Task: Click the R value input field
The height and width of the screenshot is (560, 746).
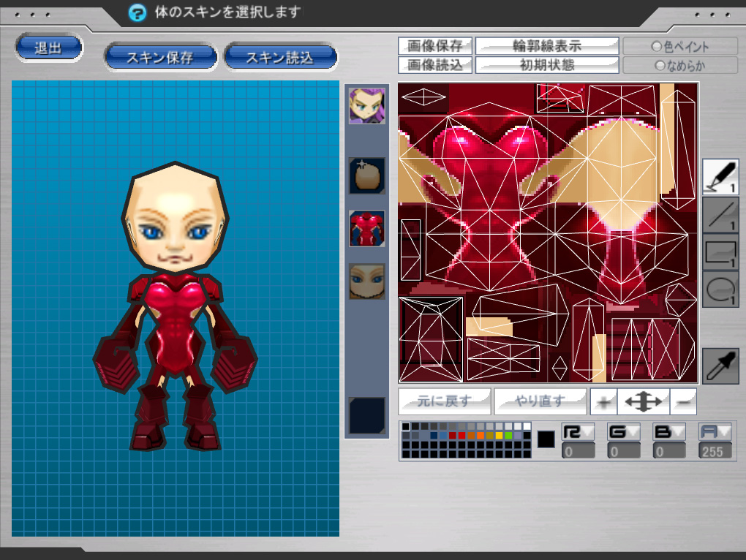Action: [x=578, y=450]
